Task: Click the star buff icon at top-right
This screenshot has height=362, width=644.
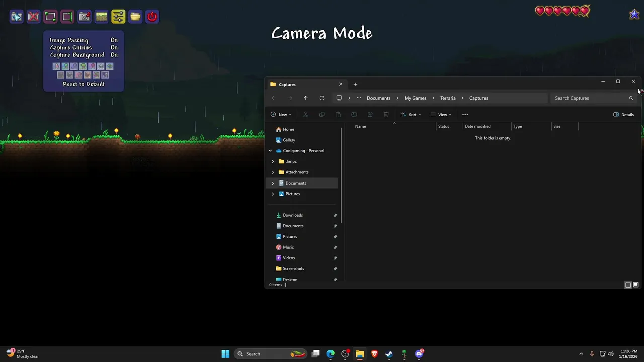Action: coord(634,14)
